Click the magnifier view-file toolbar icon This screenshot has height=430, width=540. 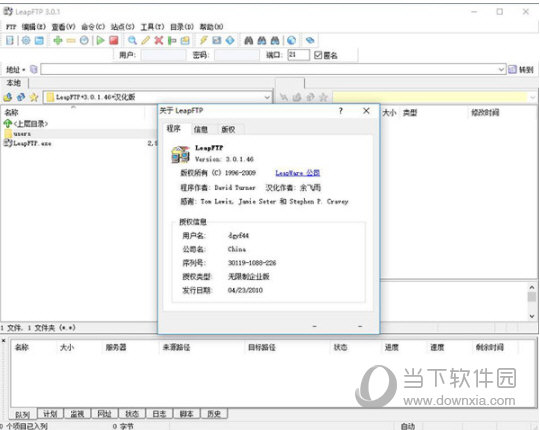click(132, 40)
